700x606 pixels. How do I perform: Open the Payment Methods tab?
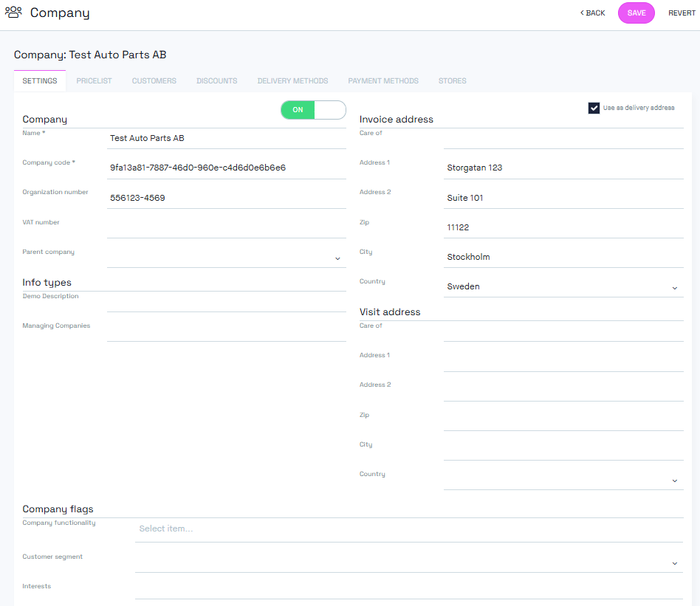382,81
